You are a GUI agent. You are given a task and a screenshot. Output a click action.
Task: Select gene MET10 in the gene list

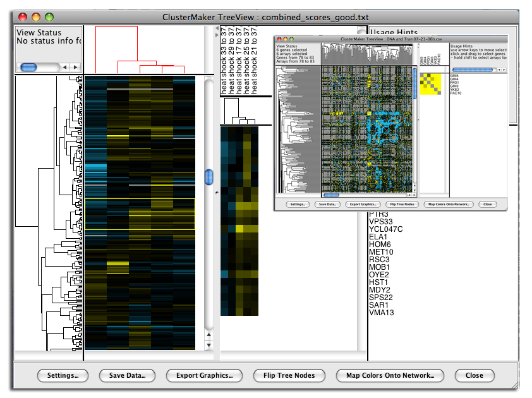pos(381,252)
